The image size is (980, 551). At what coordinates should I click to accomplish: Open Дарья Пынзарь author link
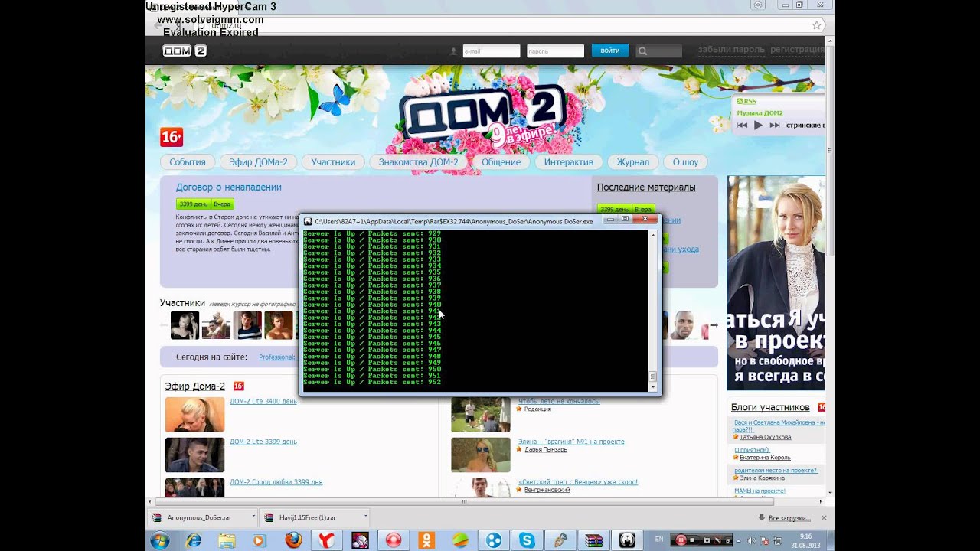pyautogui.click(x=546, y=449)
